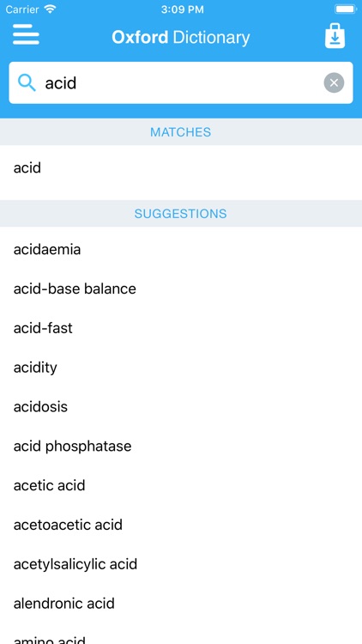
Task: Open the acidosis entry
Action: click(x=181, y=407)
